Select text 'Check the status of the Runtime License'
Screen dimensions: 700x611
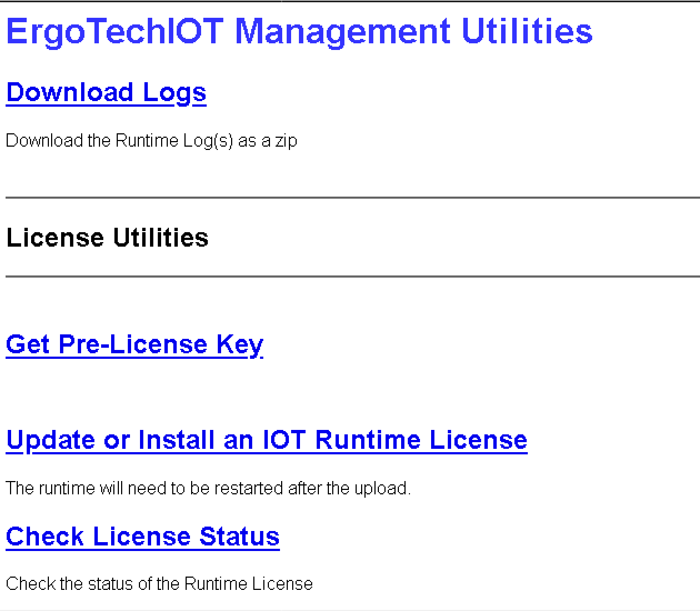click(159, 584)
